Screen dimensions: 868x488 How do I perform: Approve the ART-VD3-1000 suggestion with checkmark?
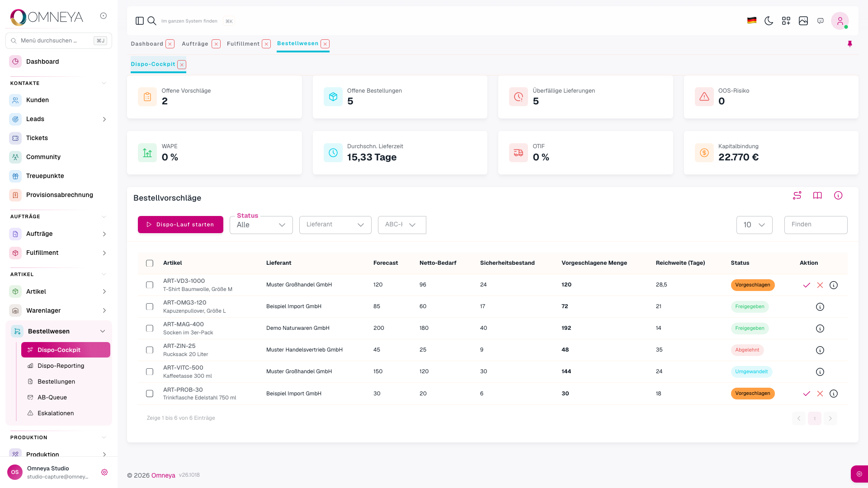click(x=807, y=285)
